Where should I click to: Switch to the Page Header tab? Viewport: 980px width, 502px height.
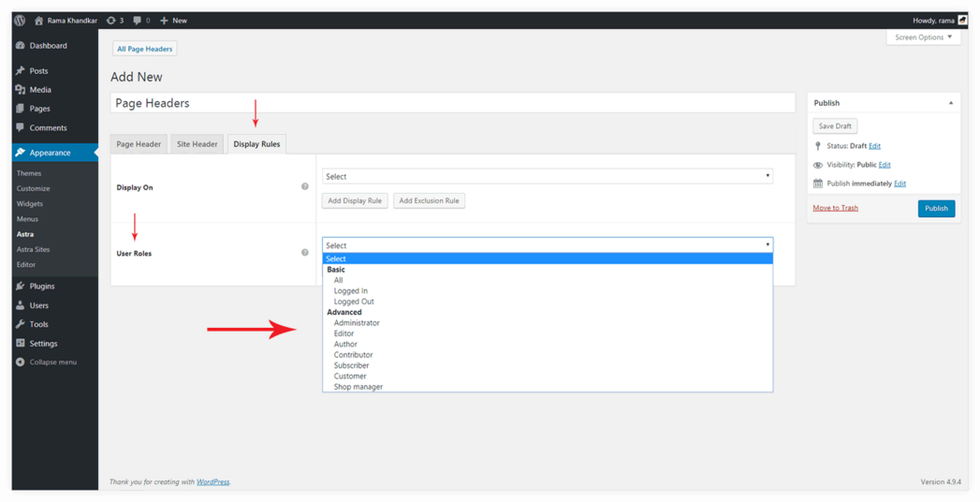[139, 144]
